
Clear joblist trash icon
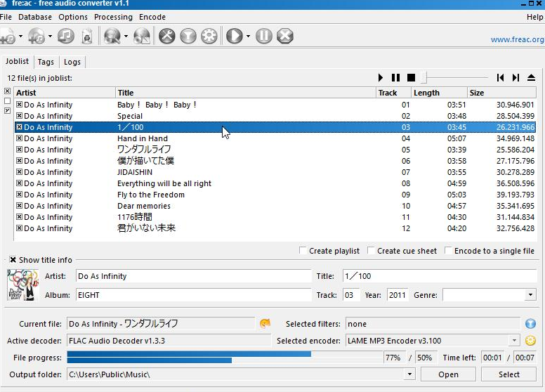pos(87,36)
